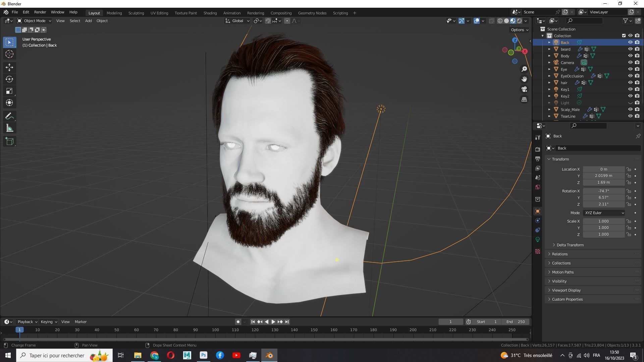Click the End frame 250 field
The width and height of the screenshot is (644, 362).
(516, 322)
